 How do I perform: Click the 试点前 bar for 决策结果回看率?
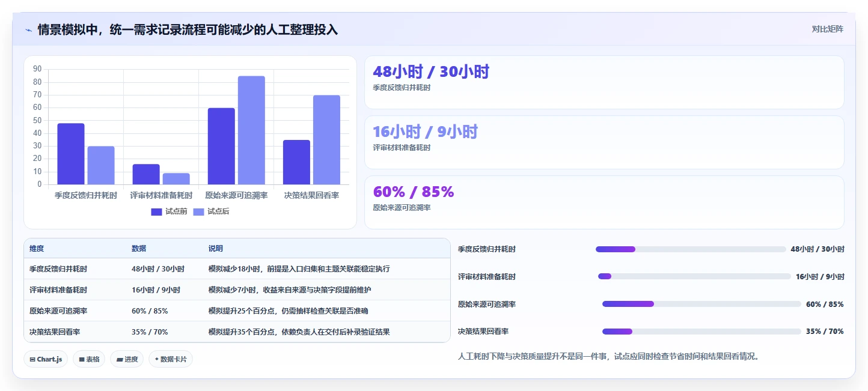coord(296,162)
